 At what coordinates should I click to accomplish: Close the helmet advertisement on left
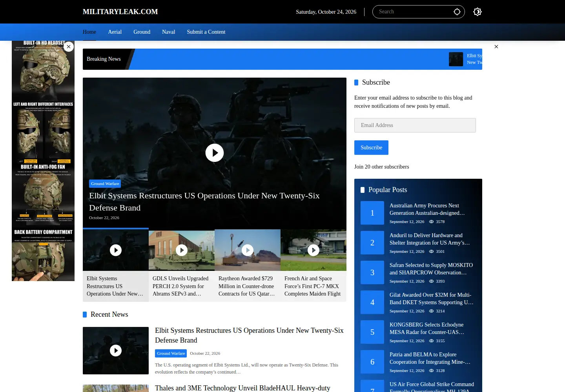pos(69,47)
